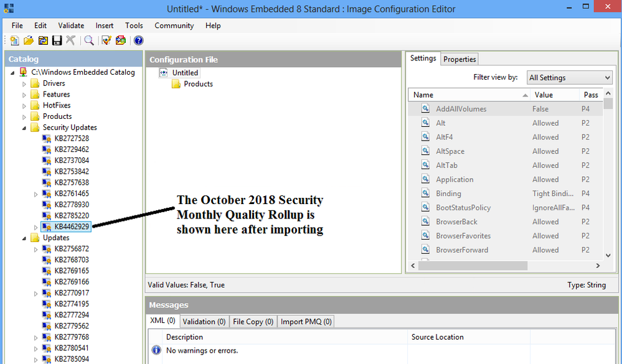Click the Open folder toolbar icon
The image size is (622, 364).
29,40
